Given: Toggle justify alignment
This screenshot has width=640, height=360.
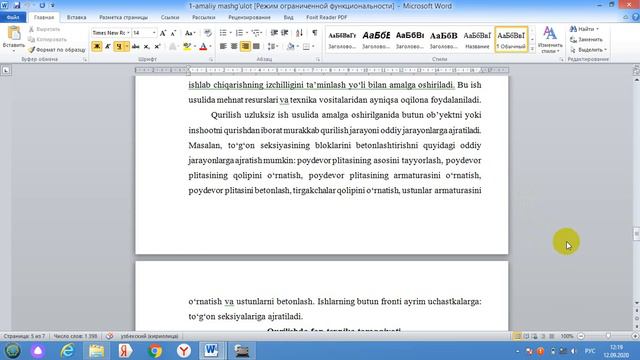Looking at the screenshot, I should point(256,47).
